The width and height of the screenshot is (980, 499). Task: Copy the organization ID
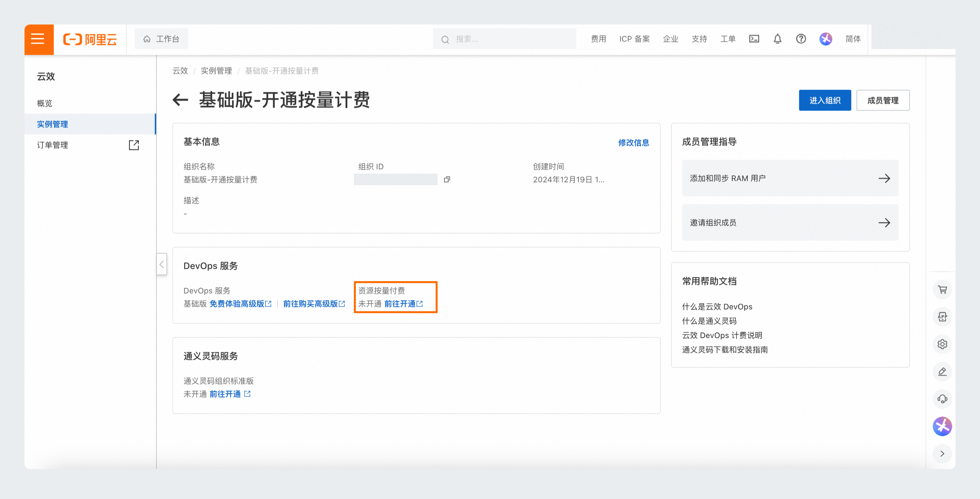(447, 179)
